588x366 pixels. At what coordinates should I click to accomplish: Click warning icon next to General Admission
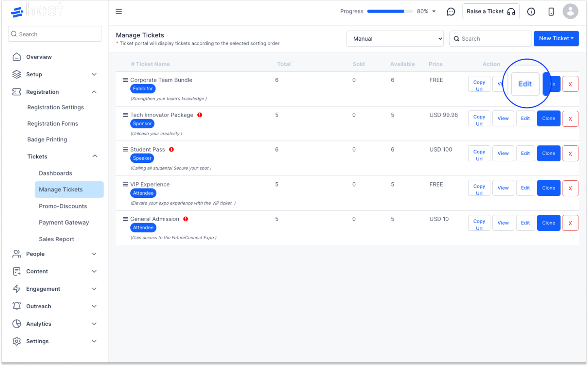click(x=186, y=219)
